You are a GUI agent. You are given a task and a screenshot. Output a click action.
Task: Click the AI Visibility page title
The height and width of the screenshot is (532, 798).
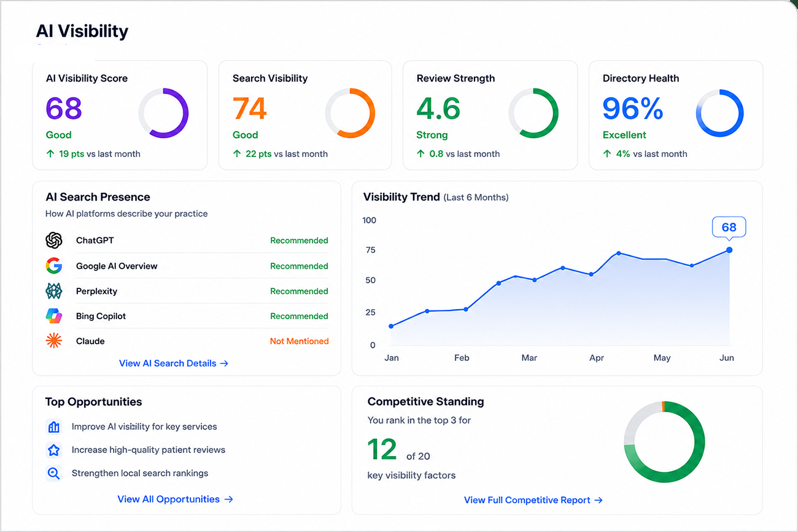[x=82, y=31]
